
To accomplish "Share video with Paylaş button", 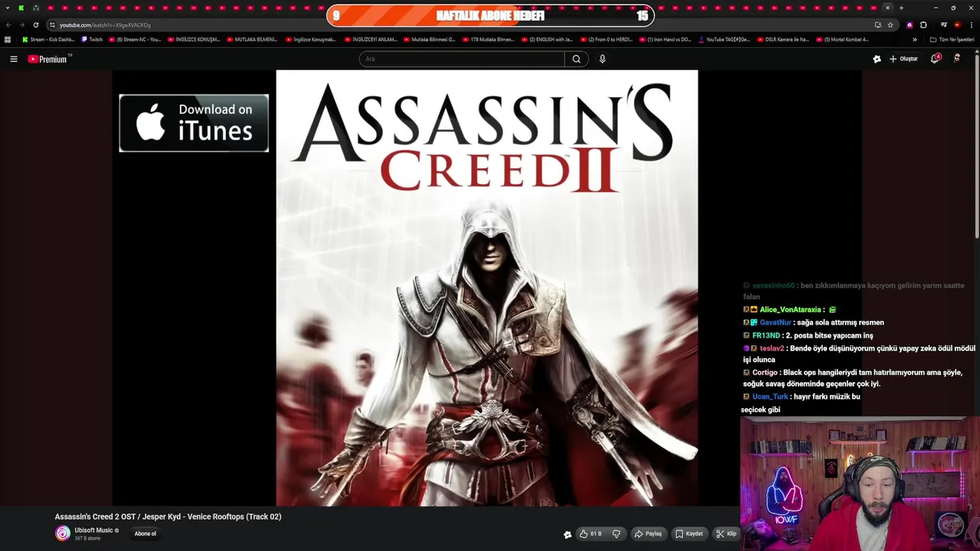I will tap(648, 534).
